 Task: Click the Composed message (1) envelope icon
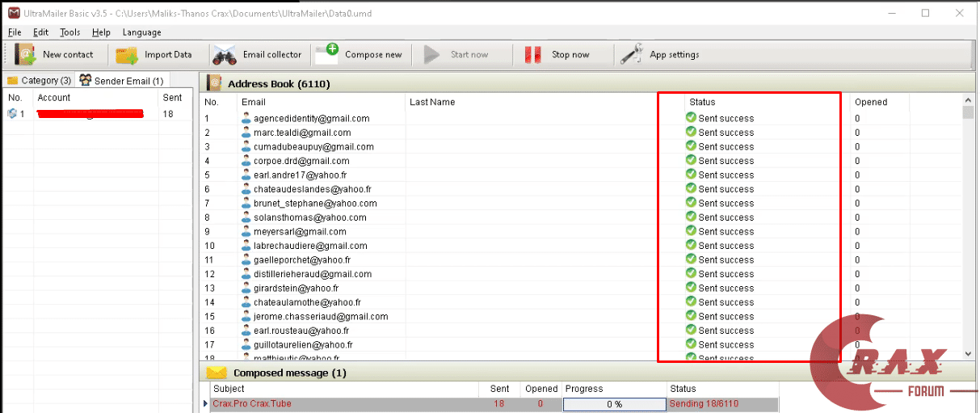(x=217, y=373)
